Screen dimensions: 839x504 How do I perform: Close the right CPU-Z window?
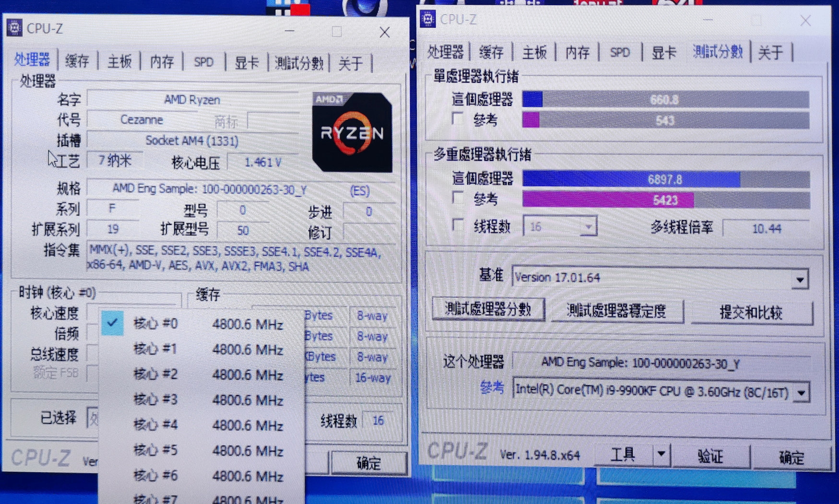point(805,21)
